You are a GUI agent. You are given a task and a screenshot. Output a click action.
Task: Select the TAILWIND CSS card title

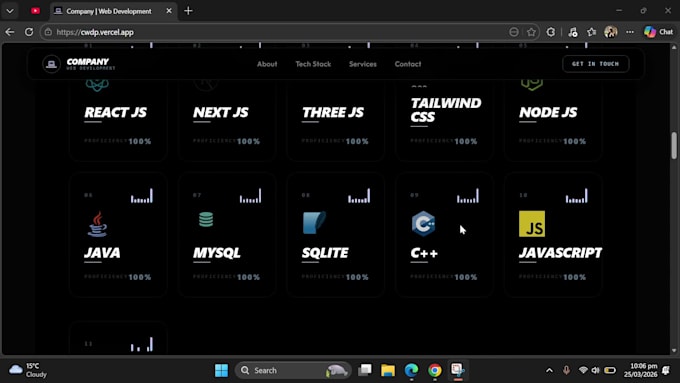coord(446,110)
